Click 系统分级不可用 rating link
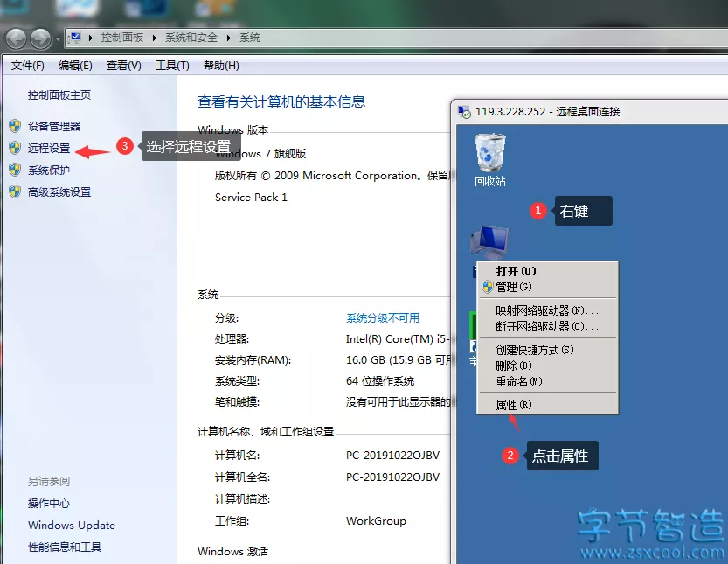The height and width of the screenshot is (564, 728). [383, 317]
